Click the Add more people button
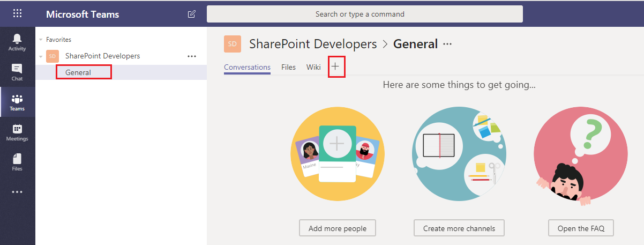644x245 pixels. pyautogui.click(x=338, y=228)
